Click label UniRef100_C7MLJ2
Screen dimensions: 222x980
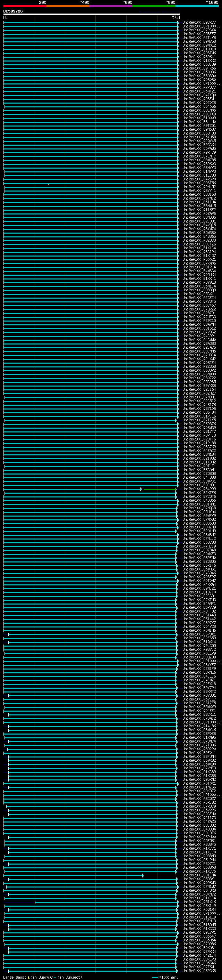tap(199, 539)
